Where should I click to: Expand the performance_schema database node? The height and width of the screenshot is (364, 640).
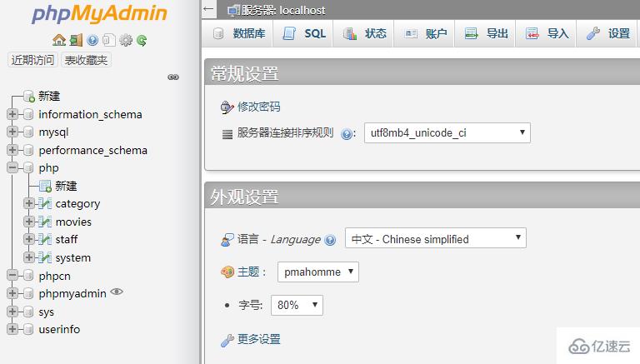(x=12, y=150)
